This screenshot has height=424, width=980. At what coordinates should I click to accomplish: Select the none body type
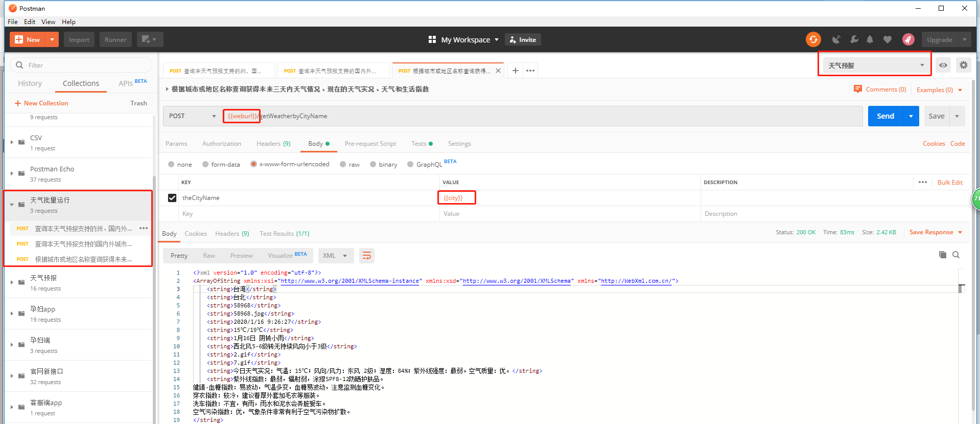pos(171,164)
